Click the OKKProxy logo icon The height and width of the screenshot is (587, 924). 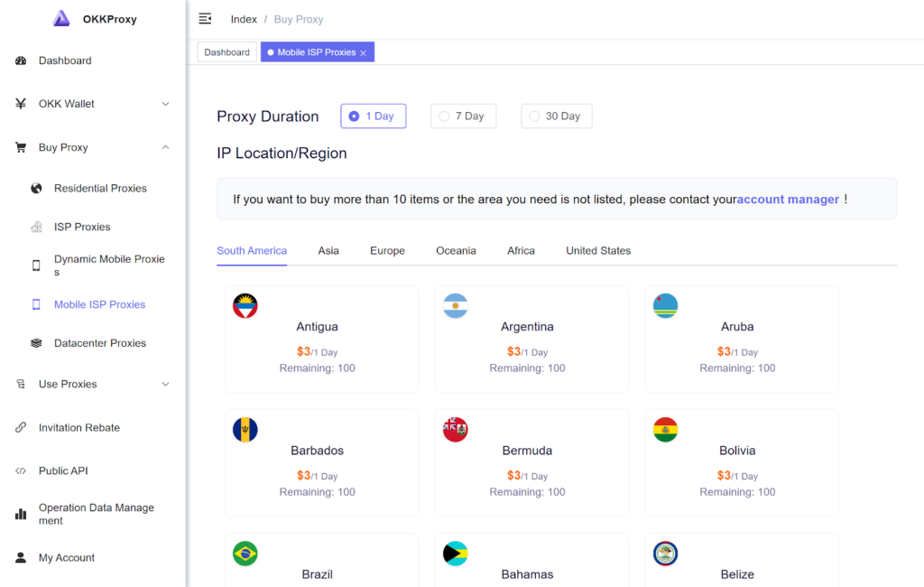pos(61,18)
